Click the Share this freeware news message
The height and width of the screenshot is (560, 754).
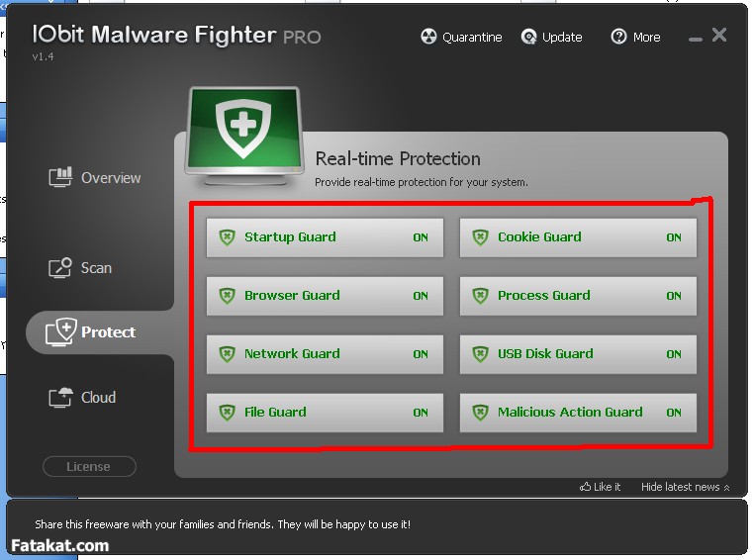(x=223, y=524)
